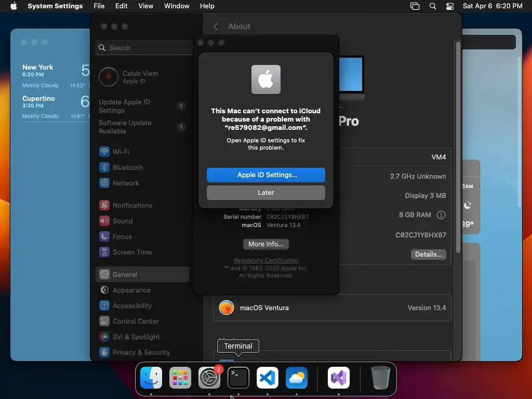
Task: Open Finder from the Dock
Action: (151, 378)
